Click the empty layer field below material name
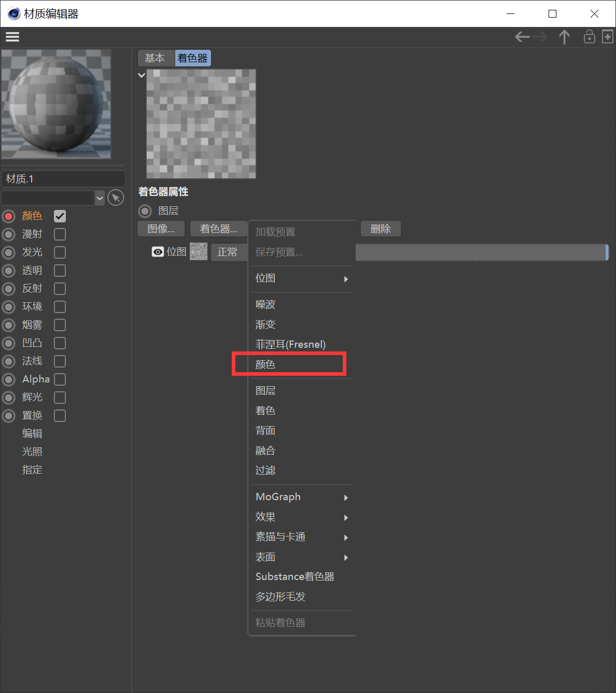 point(48,198)
